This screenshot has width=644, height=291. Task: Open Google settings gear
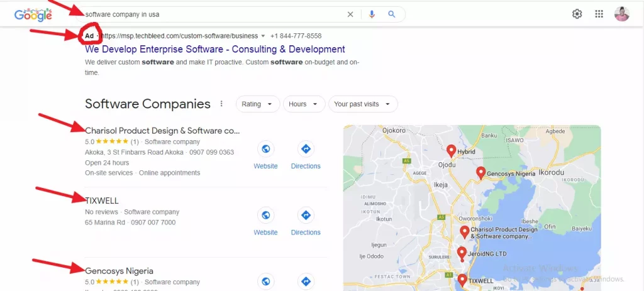coord(577,14)
